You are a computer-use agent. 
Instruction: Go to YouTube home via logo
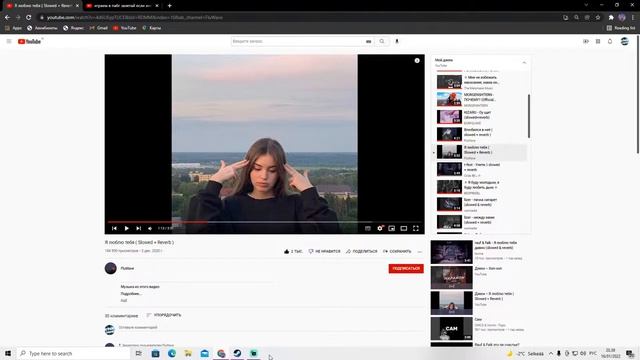29,41
